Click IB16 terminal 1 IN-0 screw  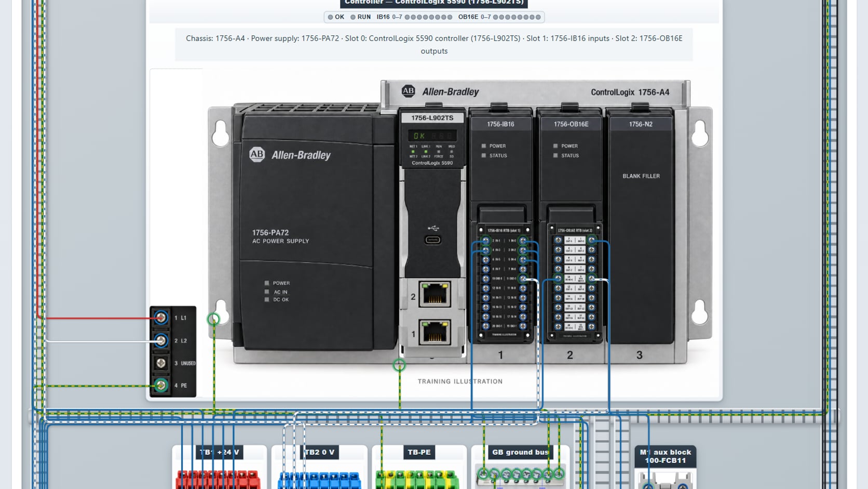(523, 241)
